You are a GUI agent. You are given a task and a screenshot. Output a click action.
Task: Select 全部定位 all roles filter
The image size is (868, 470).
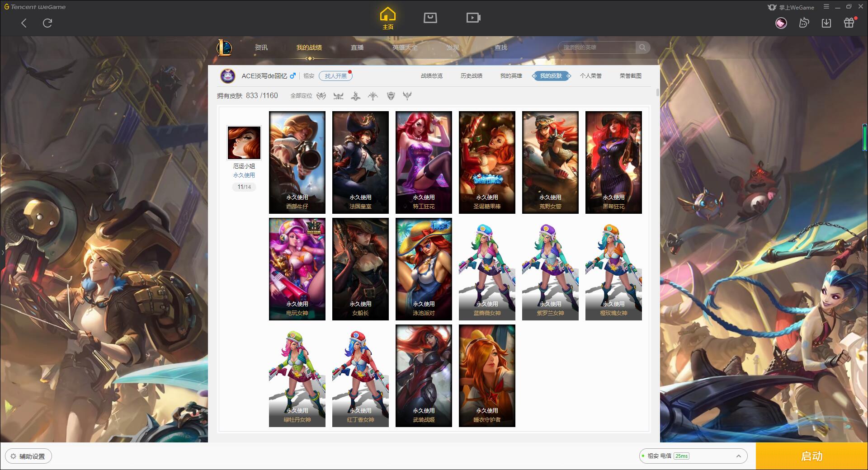301,96
